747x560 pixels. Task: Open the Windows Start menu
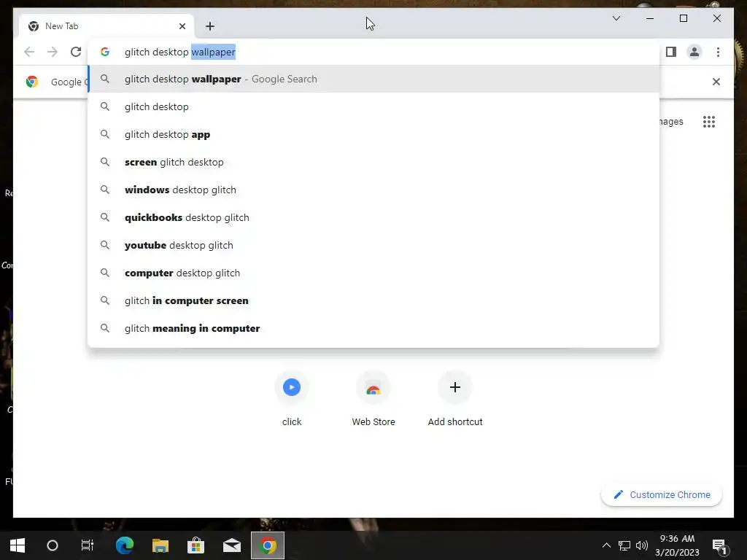[18, 545]
